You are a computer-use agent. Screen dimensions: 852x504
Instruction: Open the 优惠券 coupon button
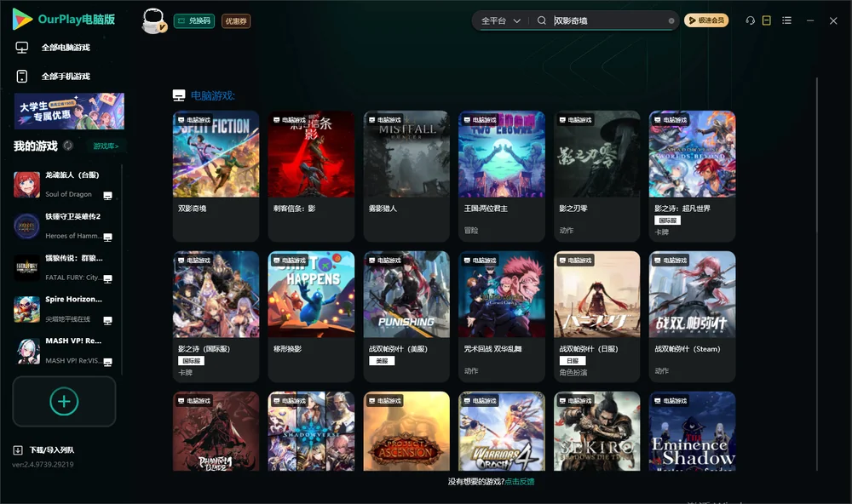click(236, 21)
